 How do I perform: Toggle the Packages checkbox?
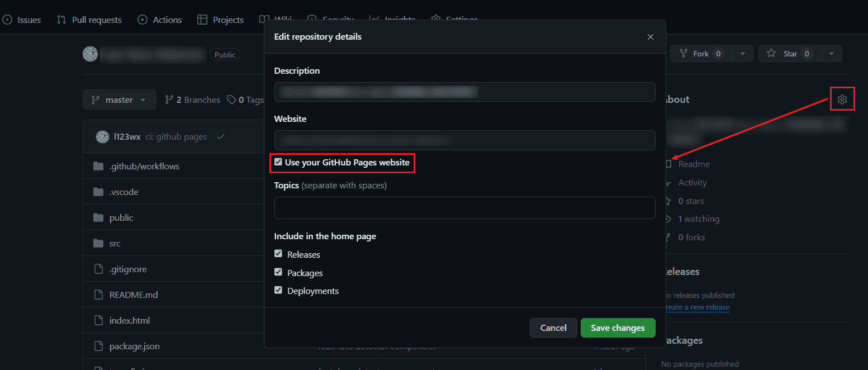pos(278,273)
